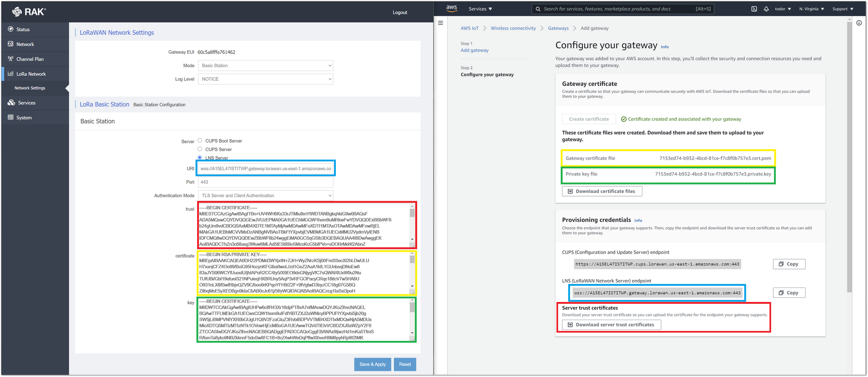Click the AWS logo

point(452,8)
